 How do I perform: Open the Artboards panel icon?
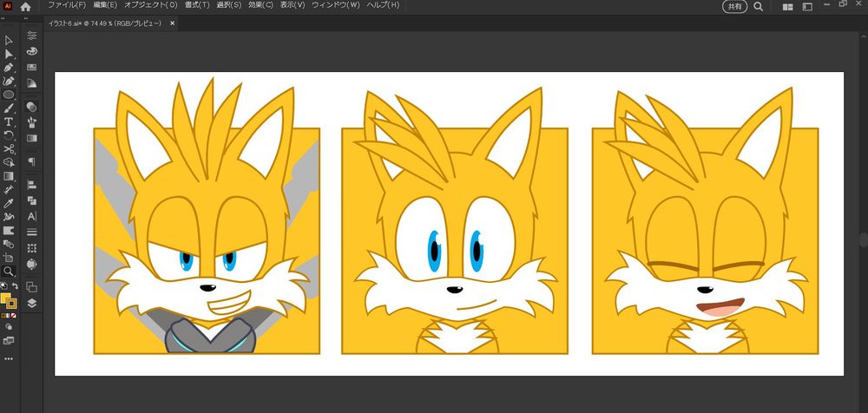(31, 287)
